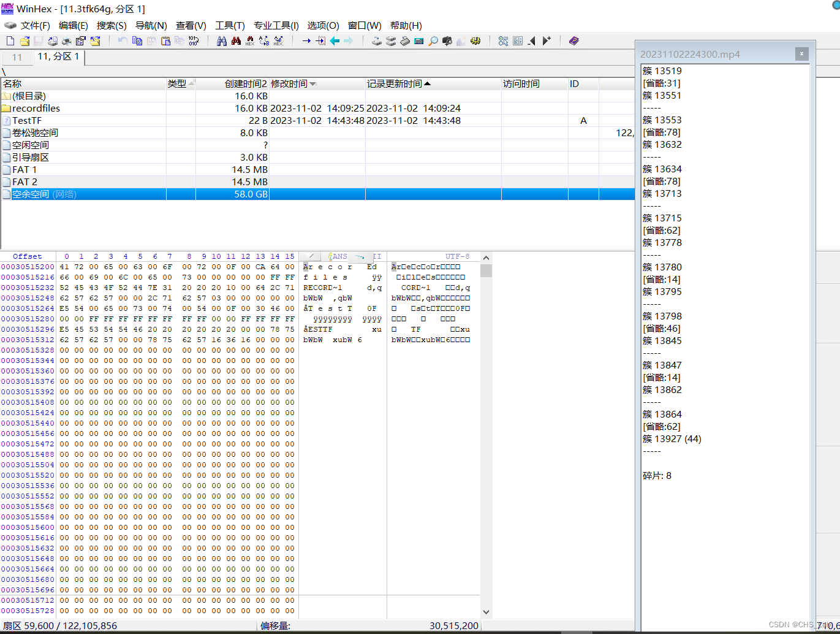This screenshot has width=840, height=634.
Task: Select the 引导扇区 entry
Action: click(x=317, y=158)
